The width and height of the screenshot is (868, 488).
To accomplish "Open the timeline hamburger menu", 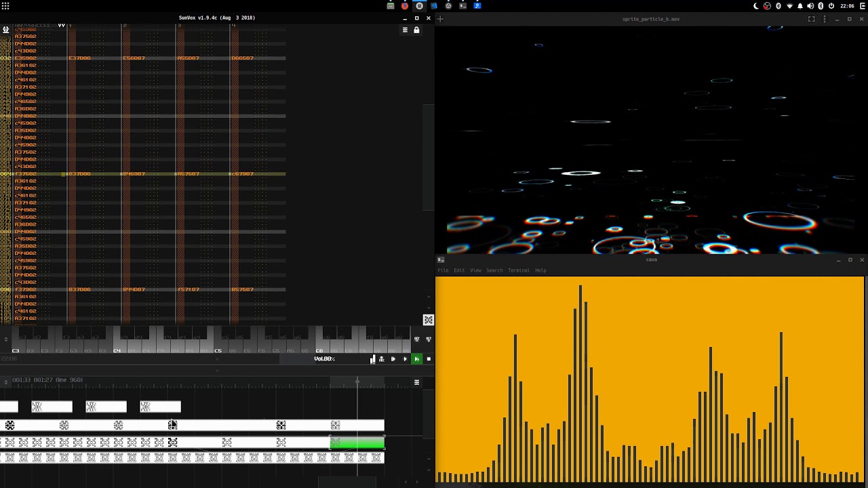I will (416, 382).
